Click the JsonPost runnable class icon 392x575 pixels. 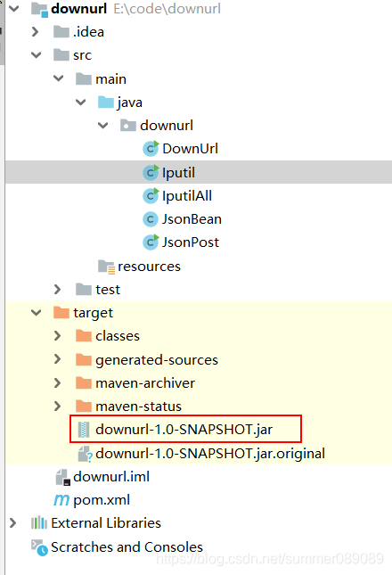coord(151,242)
